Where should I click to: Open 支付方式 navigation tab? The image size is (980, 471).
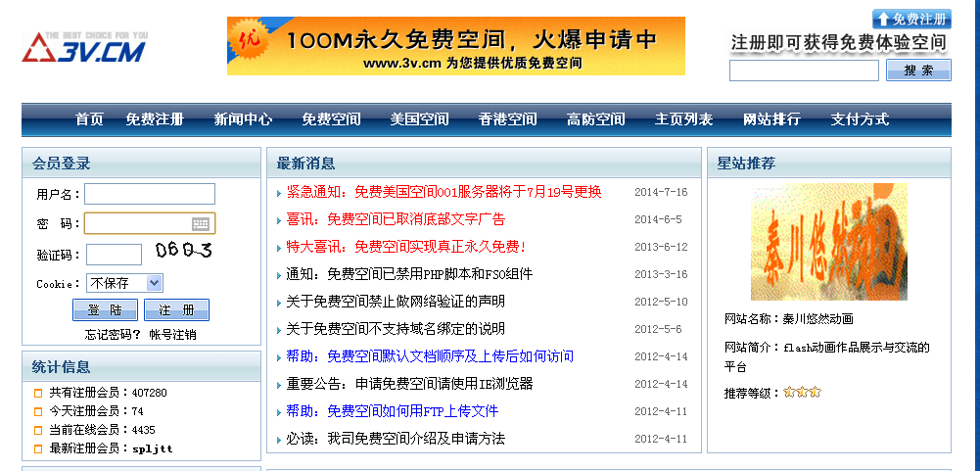coord(860,119)
